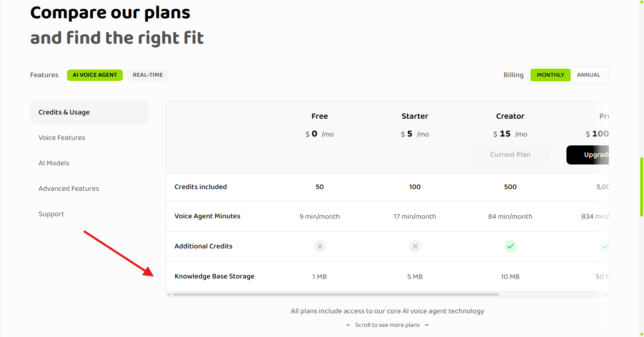This screenshot has height=337, width=644.
Task: Select the AI Models category
Action: tap(54, 163)
